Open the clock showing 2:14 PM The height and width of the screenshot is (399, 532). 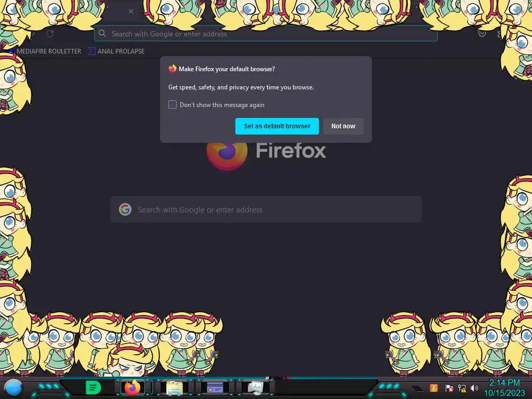[x=504, y=388]
